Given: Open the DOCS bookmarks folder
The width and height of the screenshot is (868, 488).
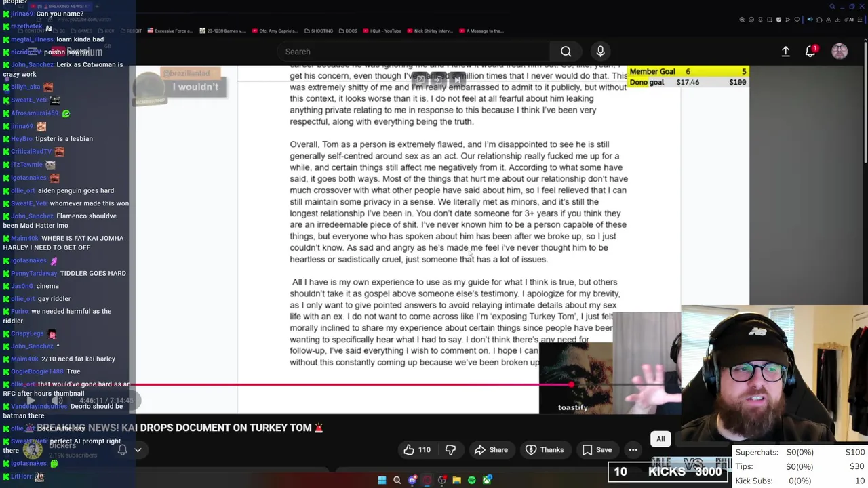Looking at the screenshot, I should click(x=348, y=30).
